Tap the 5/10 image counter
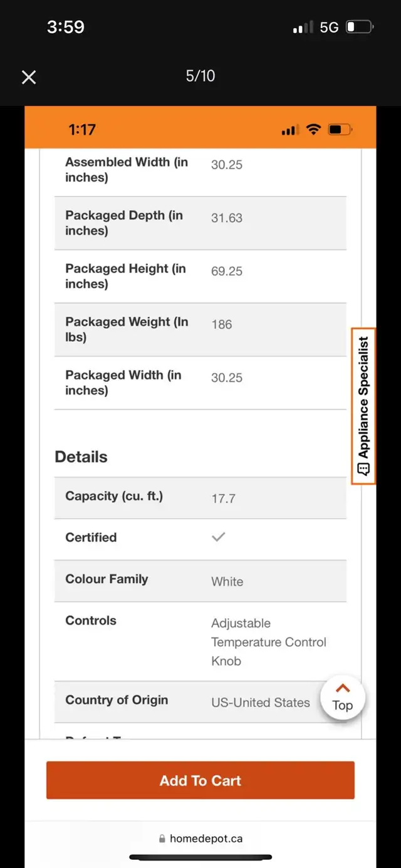 pyautogui.click(x=200, y=76)
